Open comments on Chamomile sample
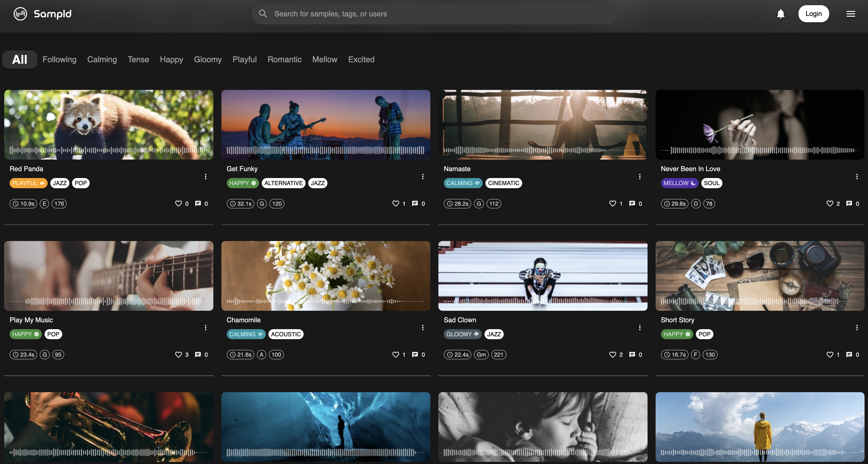 pos(415,355)
